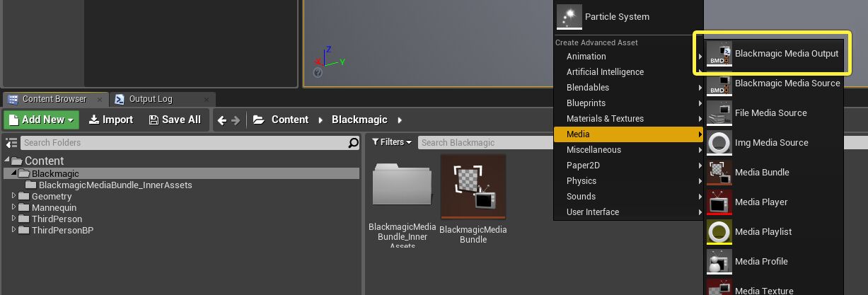Switch to the Content Browser tab
Image resolution: width=868 pixels, height=295 pixels.
point(55,99)
